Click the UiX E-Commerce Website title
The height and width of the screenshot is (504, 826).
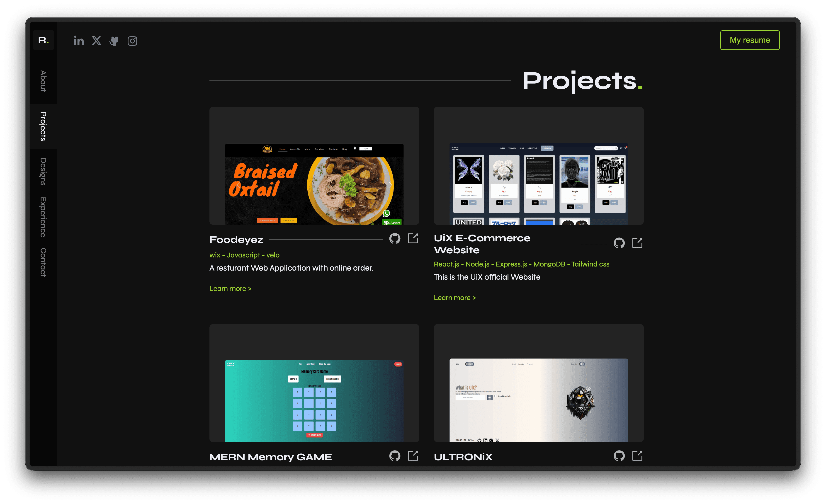tap(482, 244)
